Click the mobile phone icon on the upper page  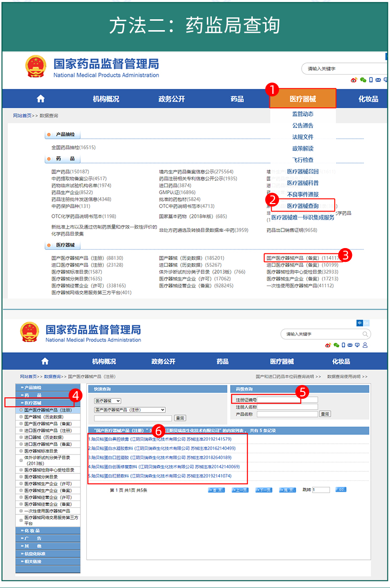[x=371, y=80]
